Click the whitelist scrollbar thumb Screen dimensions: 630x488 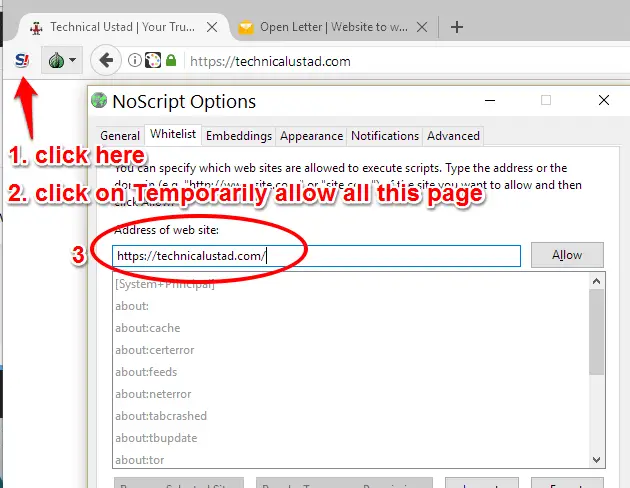[597, 332]
